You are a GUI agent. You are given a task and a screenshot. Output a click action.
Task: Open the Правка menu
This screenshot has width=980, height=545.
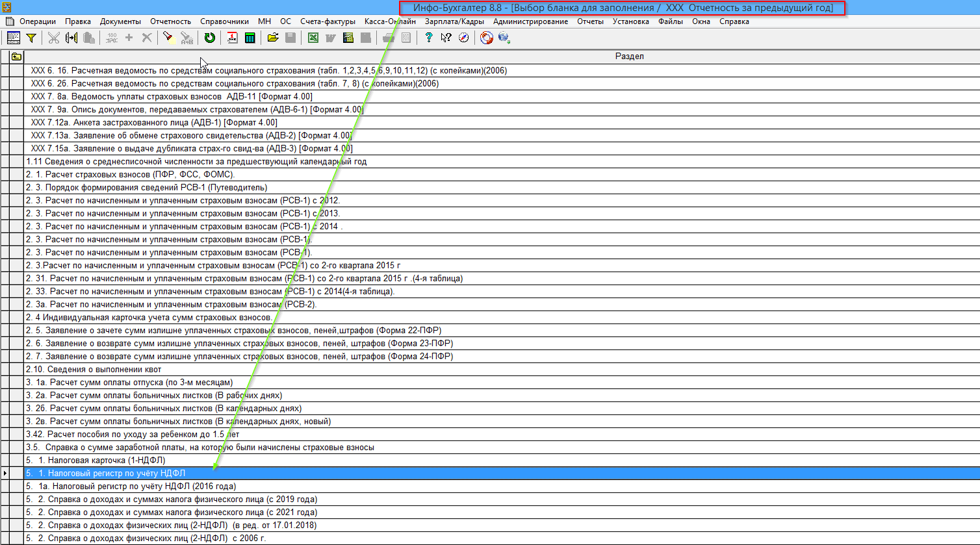[x=78, y=21]
